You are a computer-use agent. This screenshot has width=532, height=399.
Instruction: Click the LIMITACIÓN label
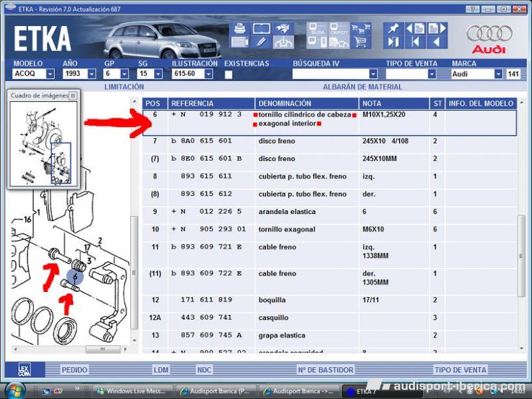[124, 87]
